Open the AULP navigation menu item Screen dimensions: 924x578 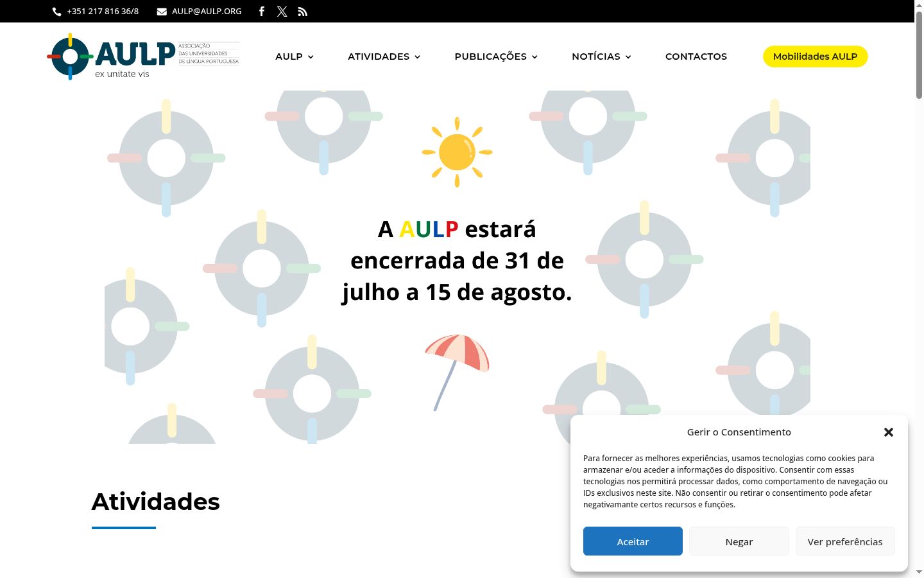289,57
